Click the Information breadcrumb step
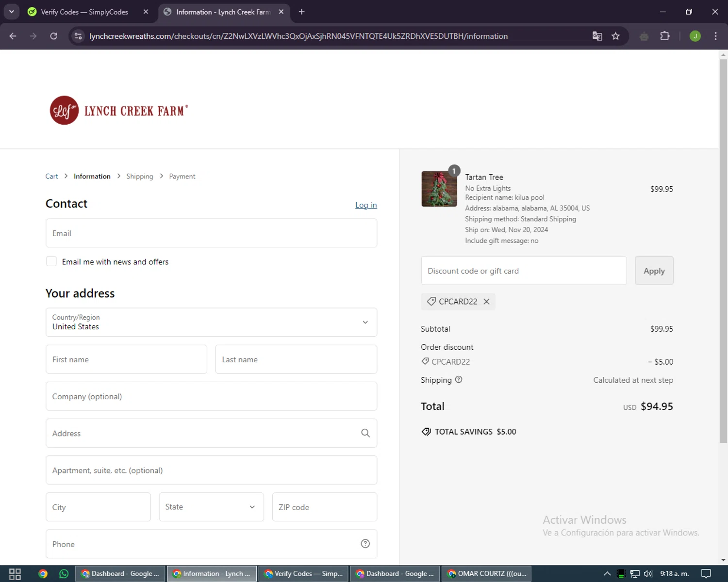 click(x=92, y=177)
